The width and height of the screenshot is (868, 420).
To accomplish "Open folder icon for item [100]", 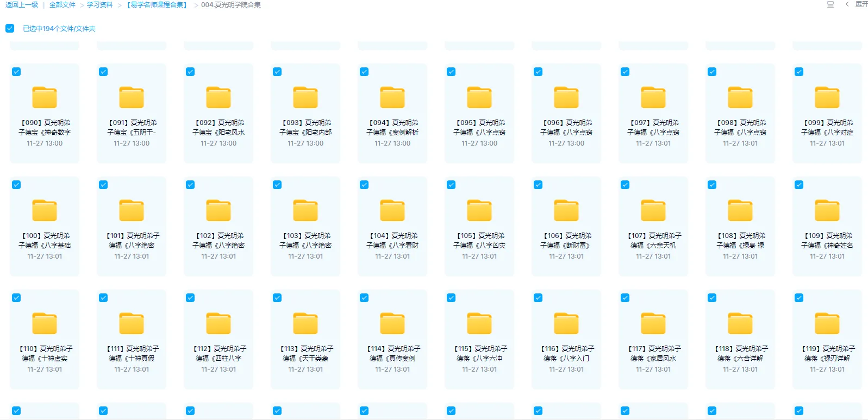I will click(x=45, y=211).
